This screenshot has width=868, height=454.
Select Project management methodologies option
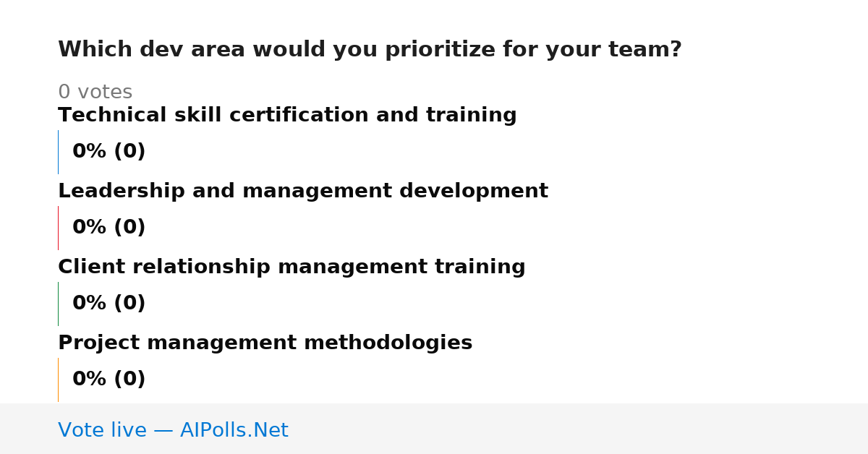pos(265,343)
